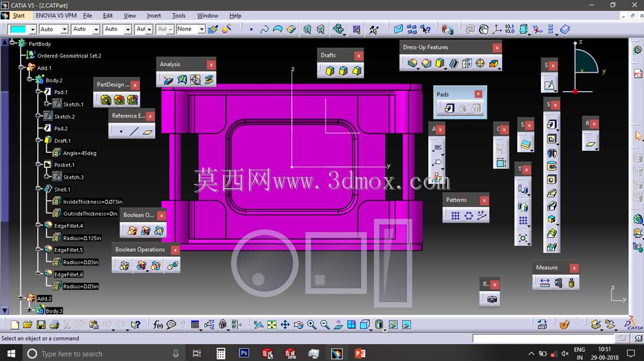Open the Edit menu

(x=108, y=16)
